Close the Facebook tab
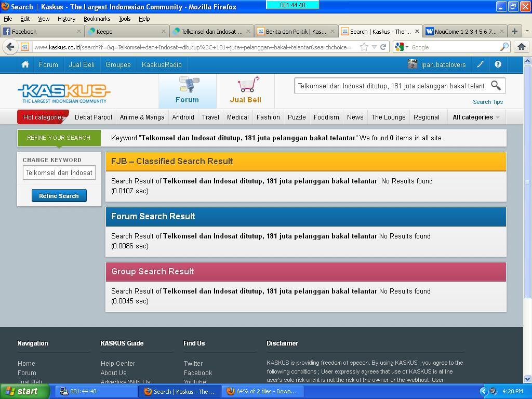Screen dimensions: 532x399 point(79,31)
